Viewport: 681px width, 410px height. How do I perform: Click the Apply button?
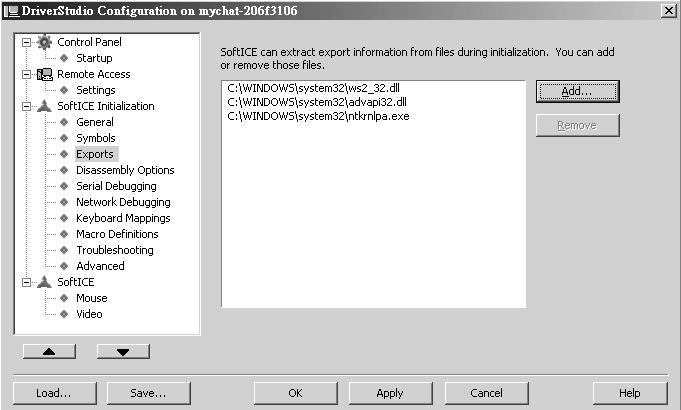click(x=390, y=393)
